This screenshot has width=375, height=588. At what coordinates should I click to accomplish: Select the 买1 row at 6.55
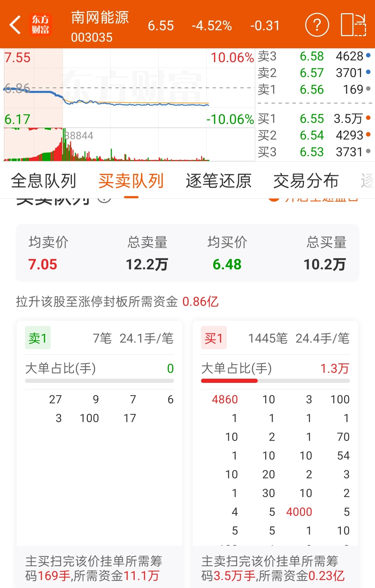pos(315,119)
